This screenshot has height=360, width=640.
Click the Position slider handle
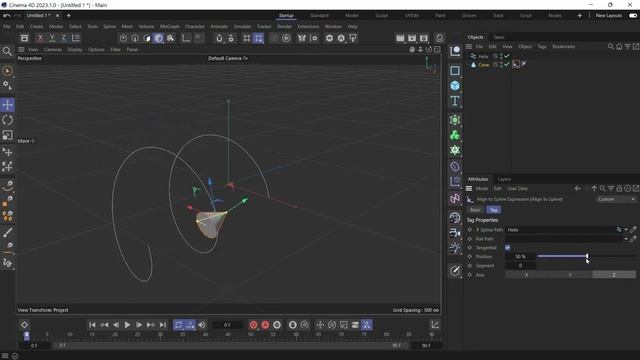(x=587, y=256)
